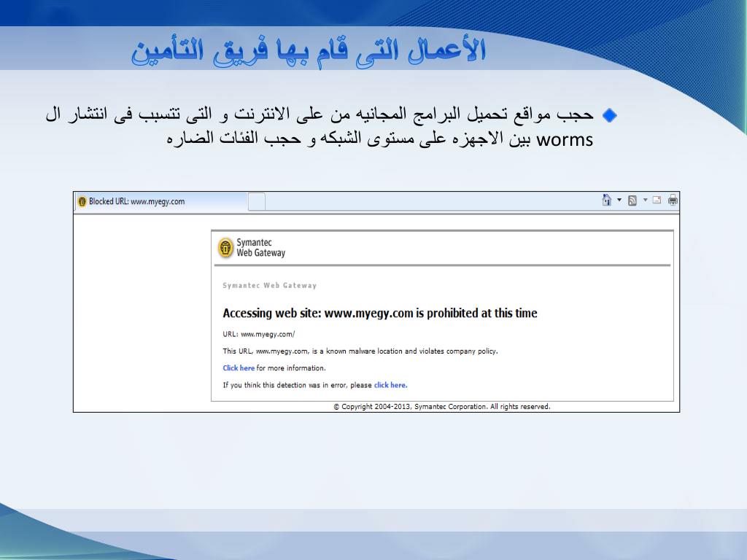This screenshot has width=747, height=560.
Task: Click the 'Symantec Web Gateway' header text beside logo
Action: (261, 248)
